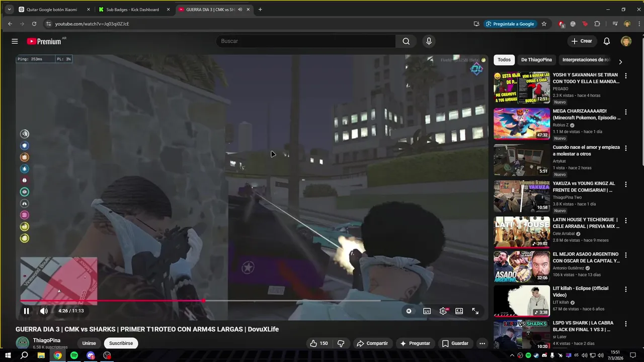Image resolution: width=644 pixels, height=362 pixels.
Task: Open more actions ellipsis below video
Action: coord(482,343)
